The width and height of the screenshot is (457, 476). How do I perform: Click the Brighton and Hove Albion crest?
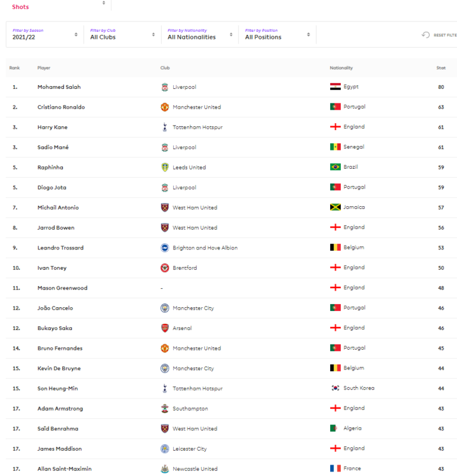coord(164,248)
